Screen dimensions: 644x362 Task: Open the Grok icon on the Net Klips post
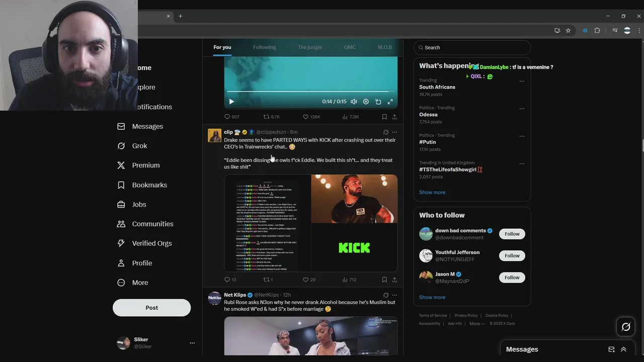386,295
